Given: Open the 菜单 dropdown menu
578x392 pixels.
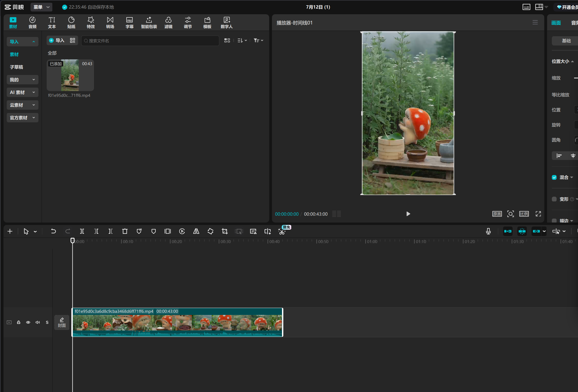Looking at the screenshot, I should pyautogui.click(x=41, y=7).
